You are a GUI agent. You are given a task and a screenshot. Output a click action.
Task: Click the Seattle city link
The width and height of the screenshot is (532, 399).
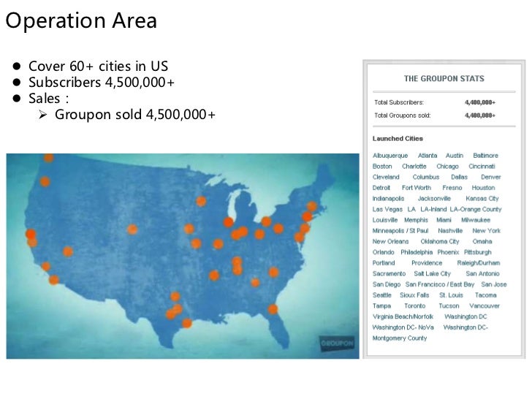[x=382, y=295]
